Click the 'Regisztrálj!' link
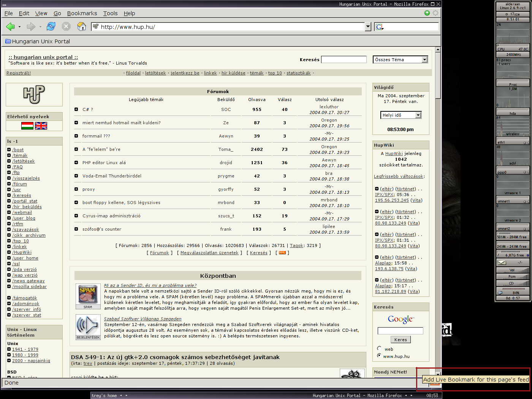Viewport: 532px width, 399px height. coord(19,73)
